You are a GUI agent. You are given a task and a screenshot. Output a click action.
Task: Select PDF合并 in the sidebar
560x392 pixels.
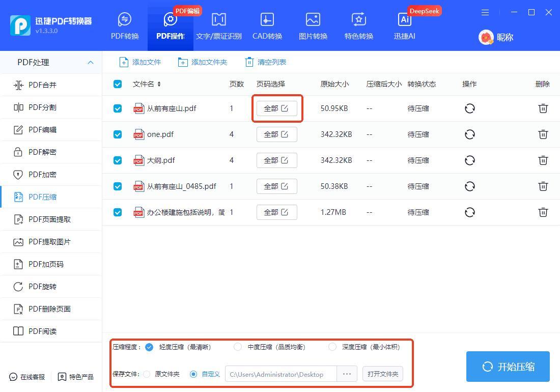pos(43,85)
